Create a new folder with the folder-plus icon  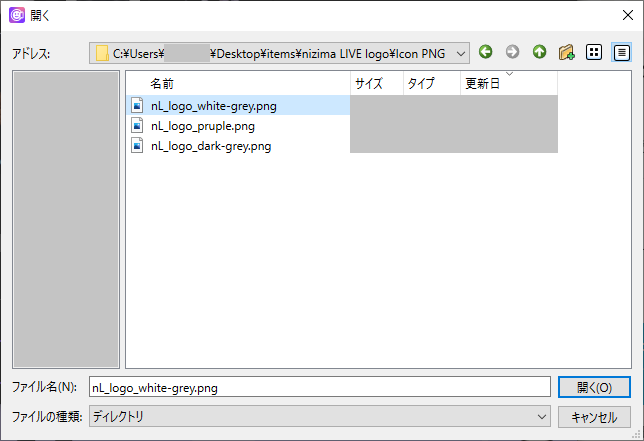coord(566,52)
